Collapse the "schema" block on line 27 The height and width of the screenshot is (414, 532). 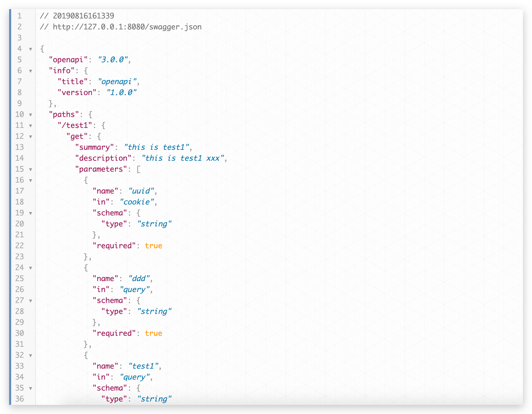pos(31,301)
